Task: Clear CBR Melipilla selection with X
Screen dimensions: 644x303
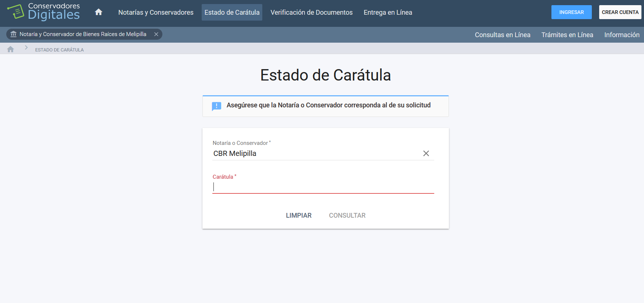Action: tap(426, 153)
